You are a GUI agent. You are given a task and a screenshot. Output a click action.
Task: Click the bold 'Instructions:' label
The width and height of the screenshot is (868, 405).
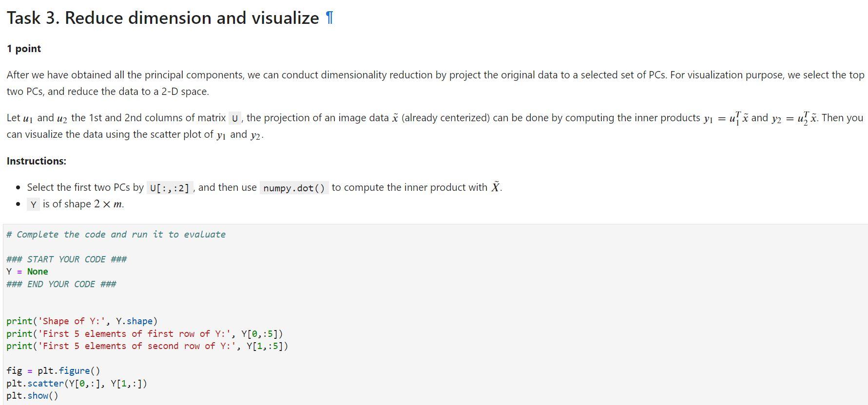(37, 161)
